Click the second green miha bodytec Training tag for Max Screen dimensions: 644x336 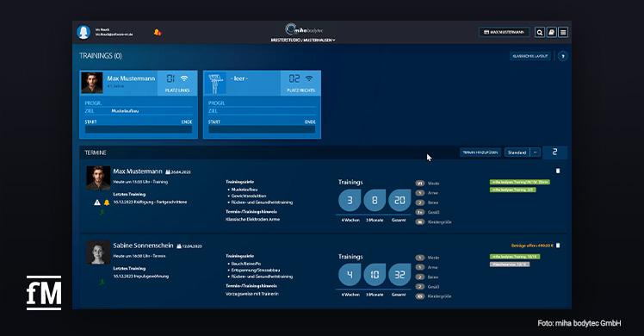point(512,190)
